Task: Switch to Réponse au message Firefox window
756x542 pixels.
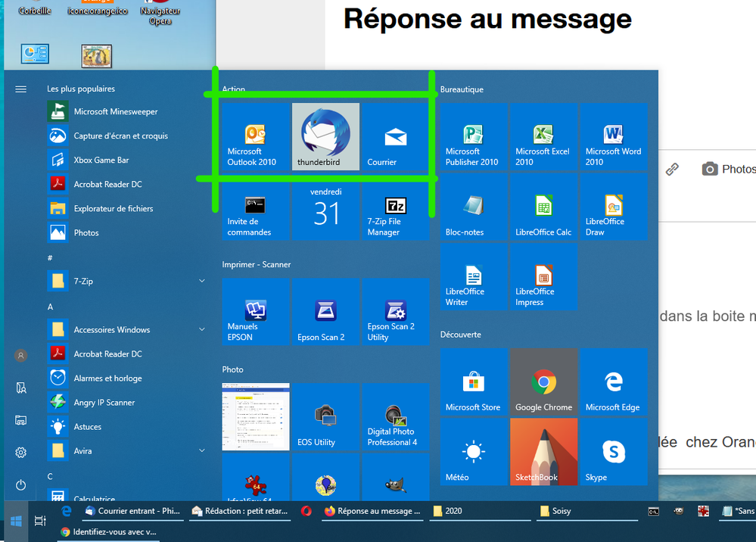Action: tap(372, 511)
